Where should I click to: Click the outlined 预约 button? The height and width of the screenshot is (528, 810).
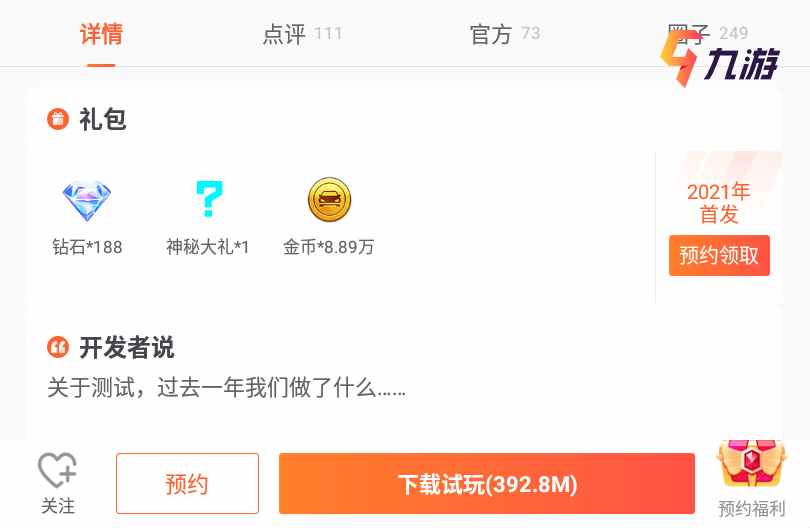[x=188, y=484]
